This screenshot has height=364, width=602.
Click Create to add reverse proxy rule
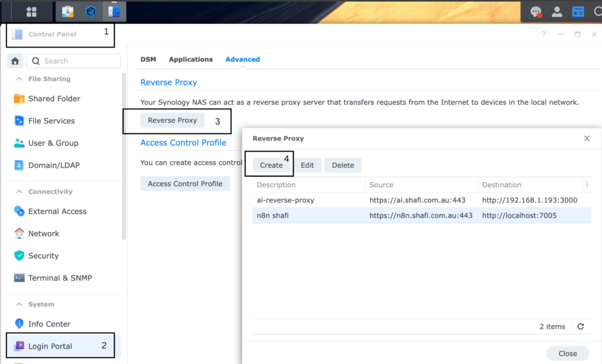(x=271, y=165)
